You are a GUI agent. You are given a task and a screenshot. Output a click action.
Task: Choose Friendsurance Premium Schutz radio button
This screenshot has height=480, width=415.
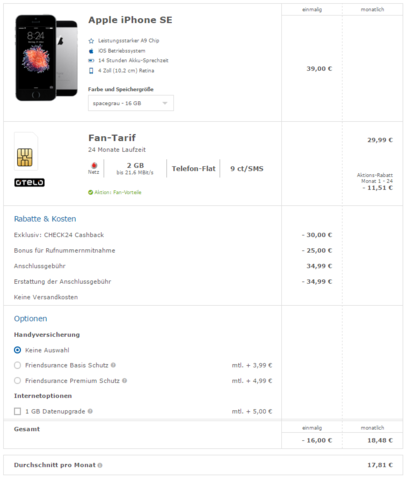tap(18, 381)
